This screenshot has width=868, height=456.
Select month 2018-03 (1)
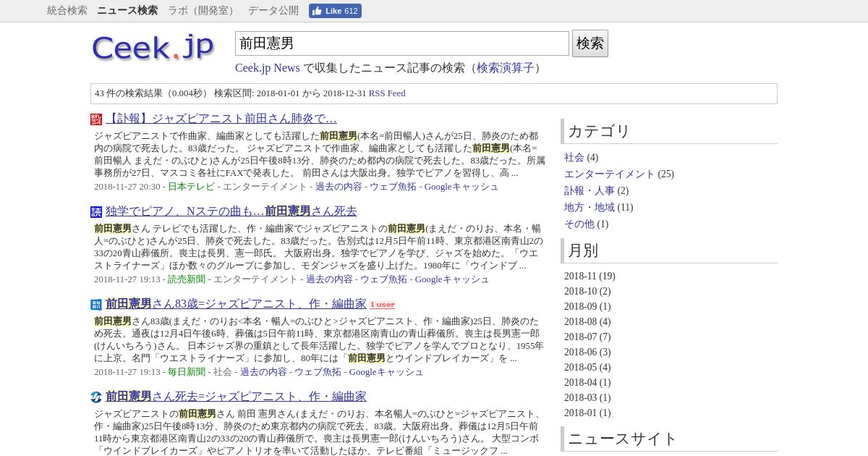587,397
